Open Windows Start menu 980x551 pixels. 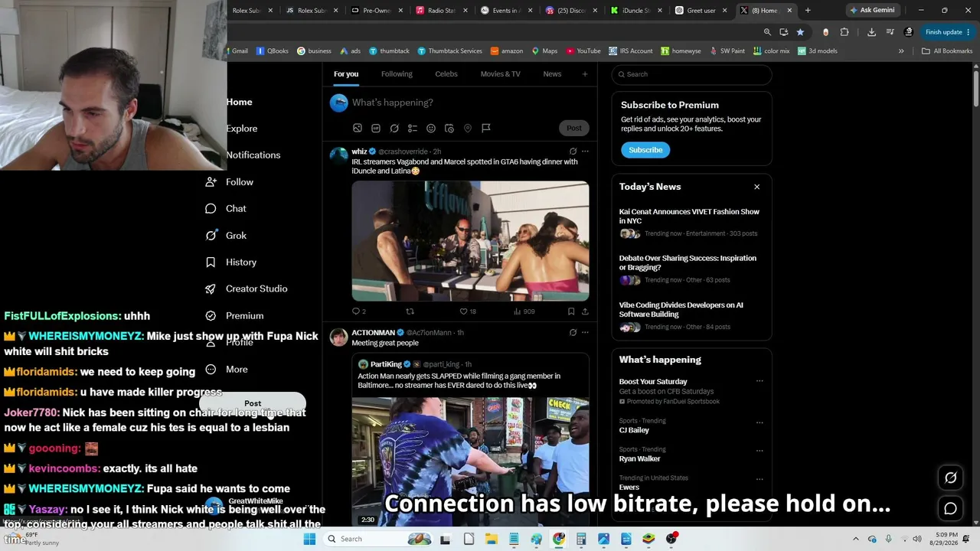(x=309, y=539)
